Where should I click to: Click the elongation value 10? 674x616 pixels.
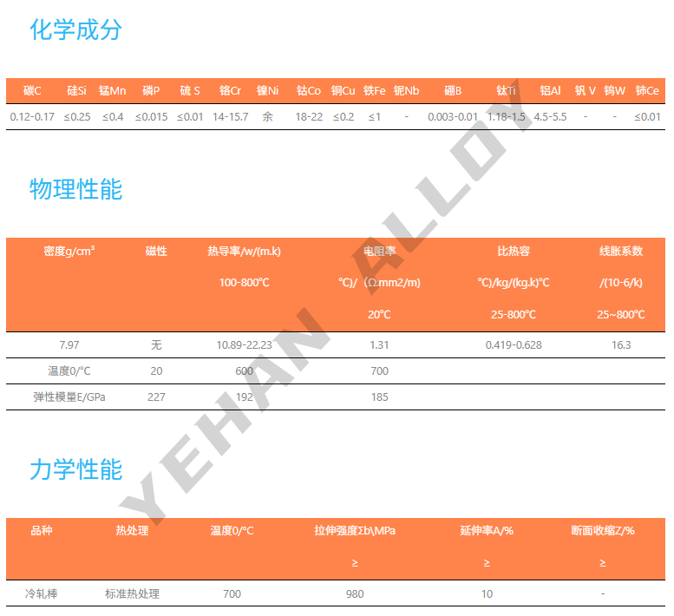487,594
